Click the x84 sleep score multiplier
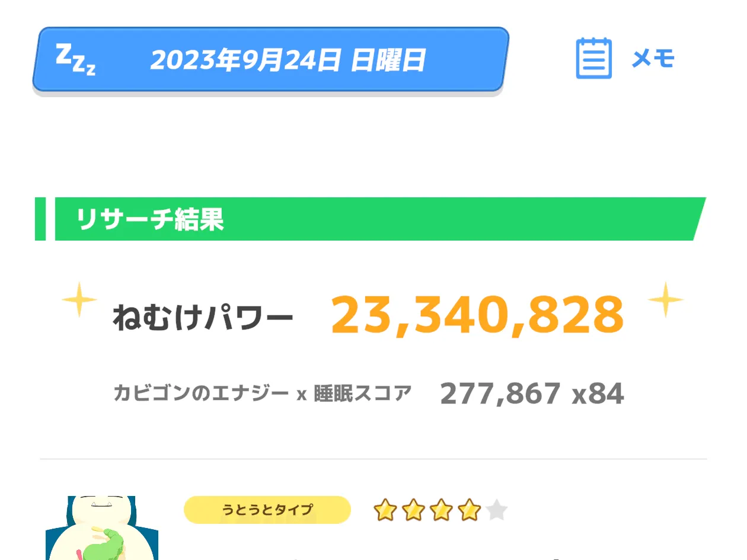 (598, 393)
